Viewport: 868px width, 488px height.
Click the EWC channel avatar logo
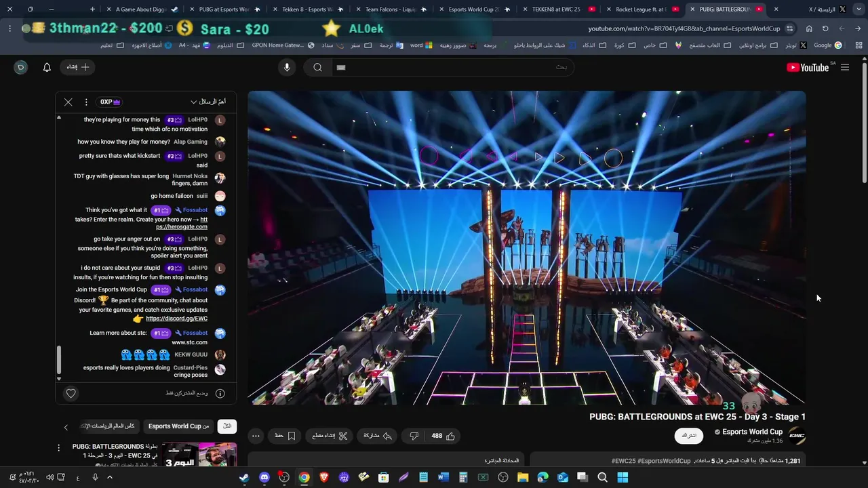[x=797, y=436]
